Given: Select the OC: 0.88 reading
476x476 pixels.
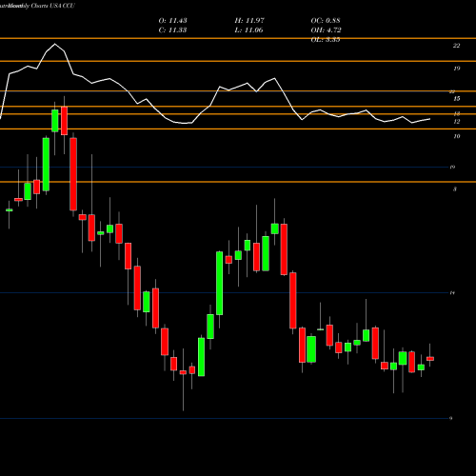Looking at the screenshot, I should tap(326, 21).
